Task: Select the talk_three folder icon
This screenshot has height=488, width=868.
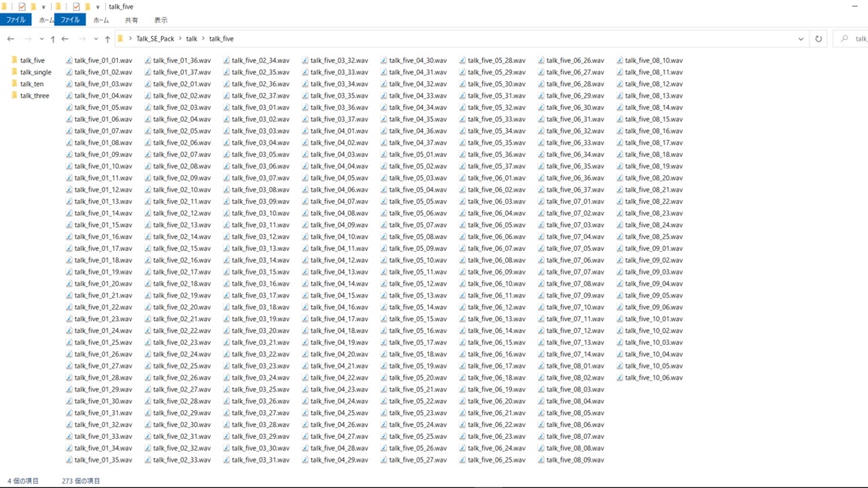Action: [14, 95]
